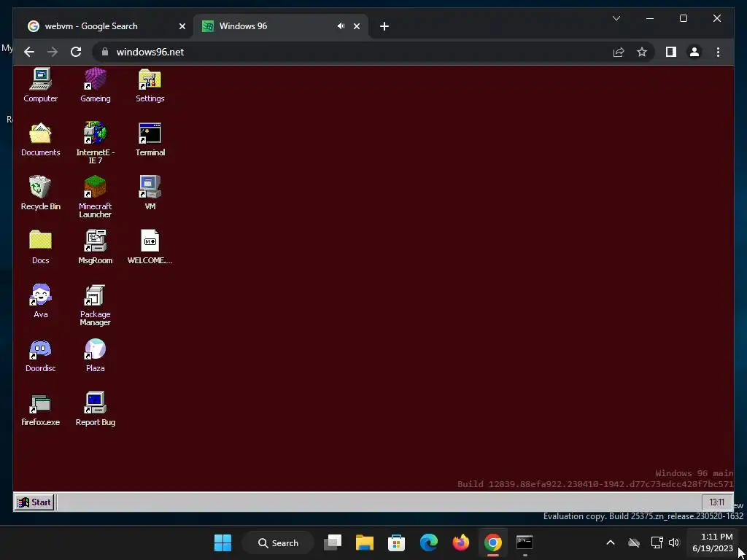Go forward using the forward arrow

click(x=53, y=52)
